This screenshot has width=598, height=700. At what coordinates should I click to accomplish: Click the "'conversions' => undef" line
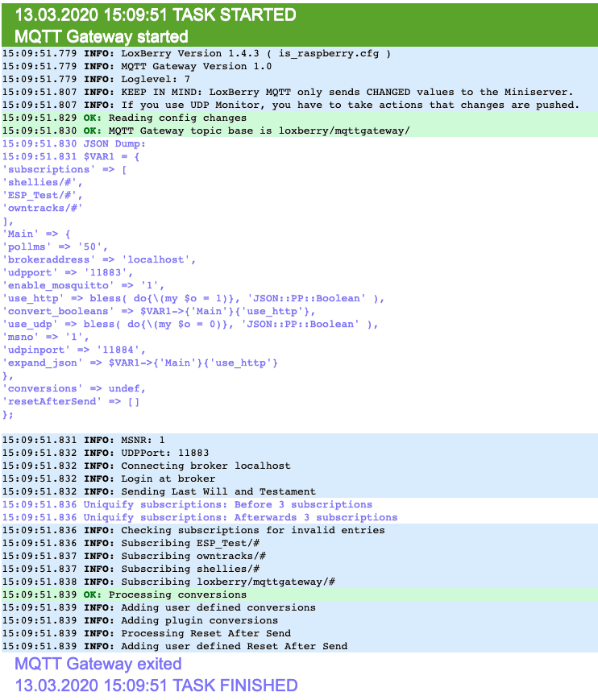click(74, 389)
